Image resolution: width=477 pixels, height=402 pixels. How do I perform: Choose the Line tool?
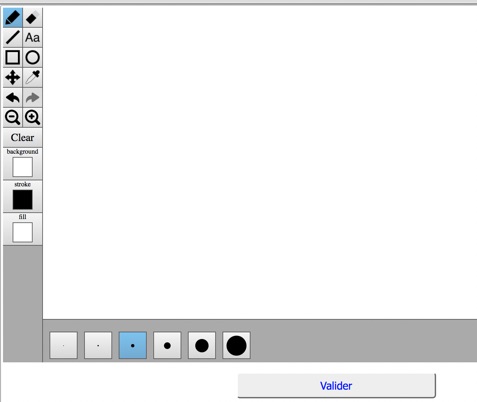[13, 38]
